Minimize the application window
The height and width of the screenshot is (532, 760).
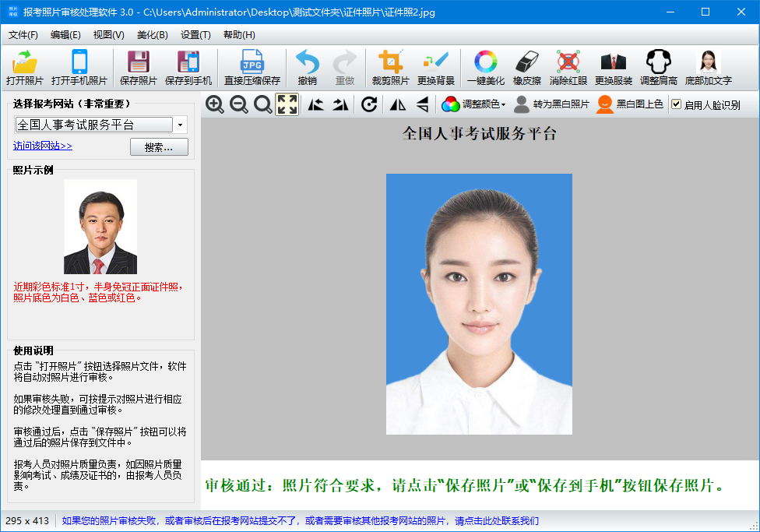tap(670, 12)
